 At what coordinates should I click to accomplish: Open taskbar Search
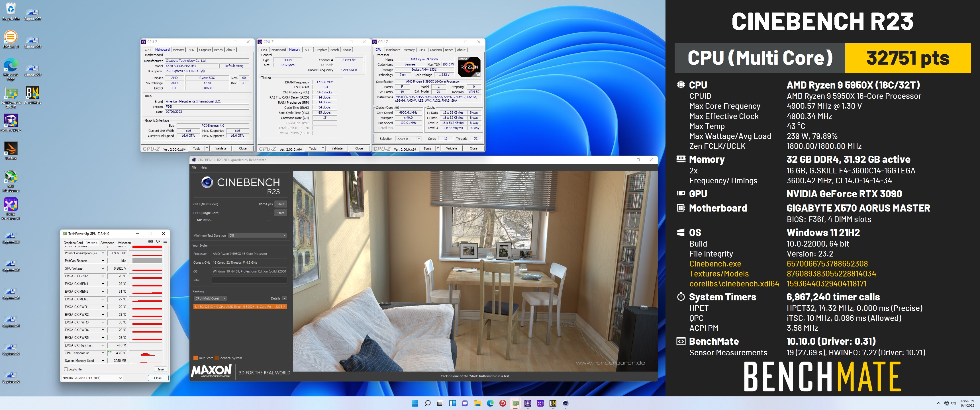click(427, 403)
